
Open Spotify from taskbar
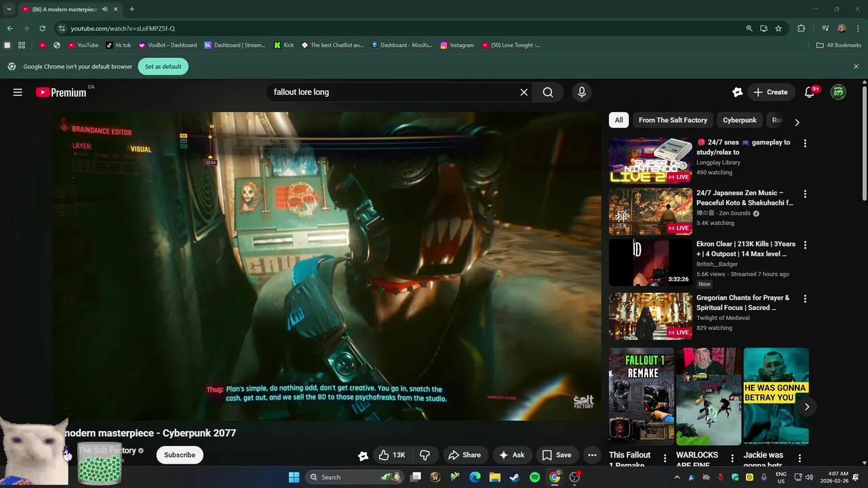click(x=534, y=477)
